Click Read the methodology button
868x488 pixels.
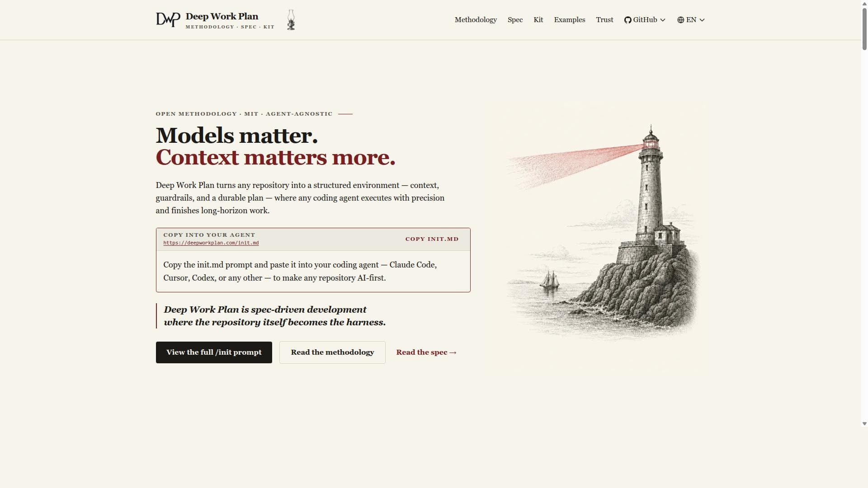pos(332,352)
